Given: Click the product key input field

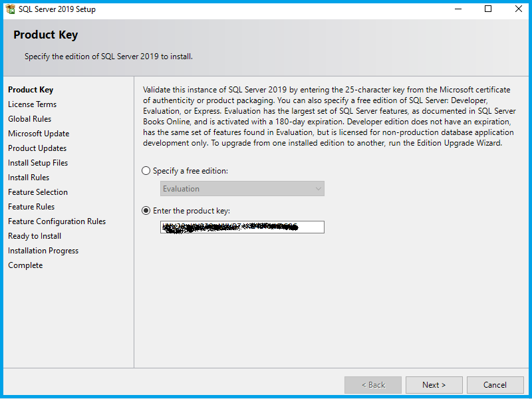Looking at the screenshot, I should tap(242, 227).
